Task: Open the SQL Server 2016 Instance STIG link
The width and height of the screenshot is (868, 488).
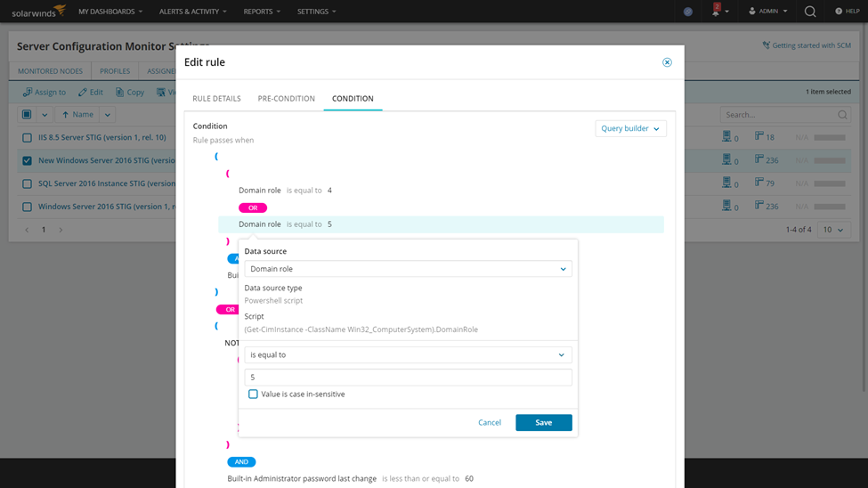Action: (x=107, y=183)
